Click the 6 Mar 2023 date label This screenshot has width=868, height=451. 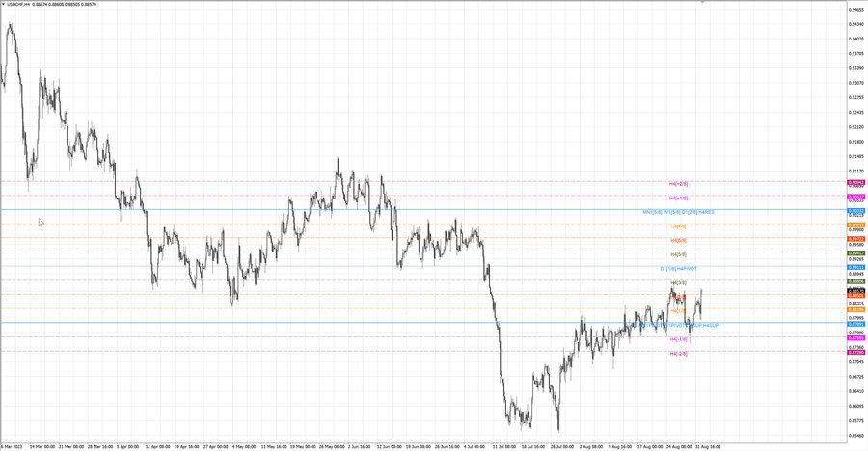(12, 446)
